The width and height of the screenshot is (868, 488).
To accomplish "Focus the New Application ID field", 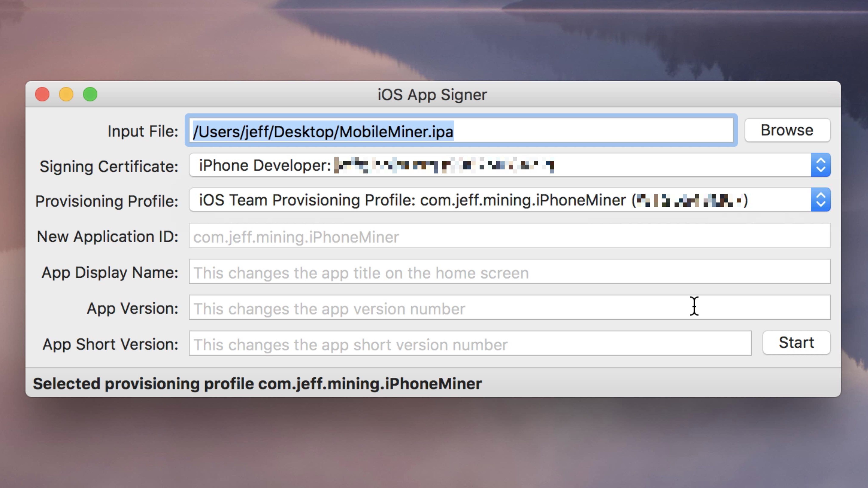I will tap(509, 236).
